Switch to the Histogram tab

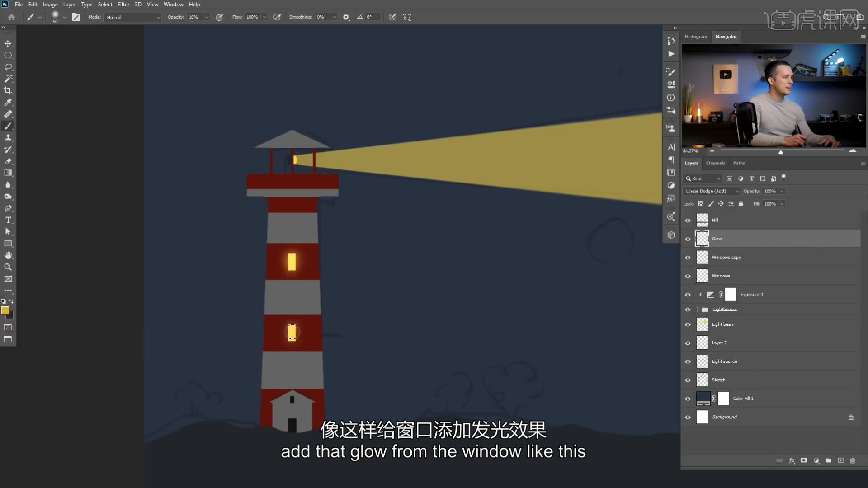point(696,37)
